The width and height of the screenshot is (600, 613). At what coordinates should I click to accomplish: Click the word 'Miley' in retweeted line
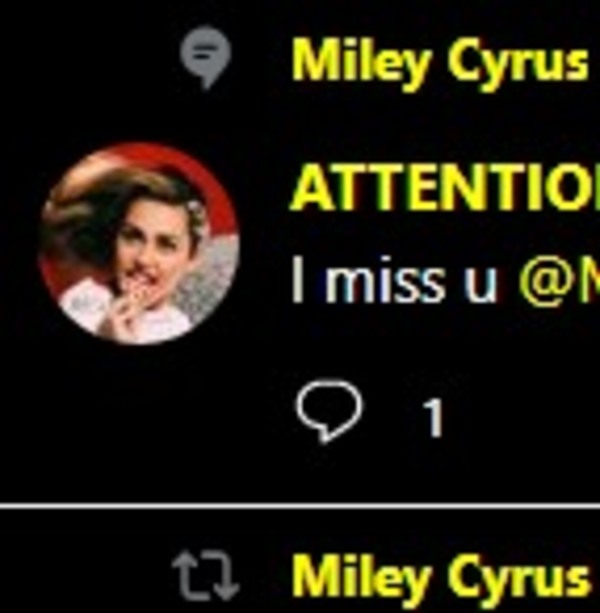pos(360,577)
